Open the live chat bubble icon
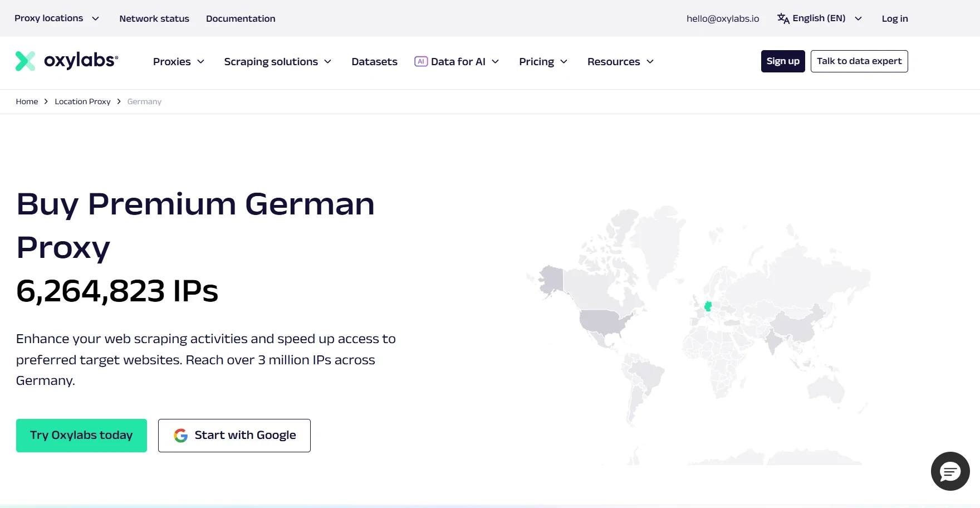This screenshot has height=508, width=980. tap(950, 471)
